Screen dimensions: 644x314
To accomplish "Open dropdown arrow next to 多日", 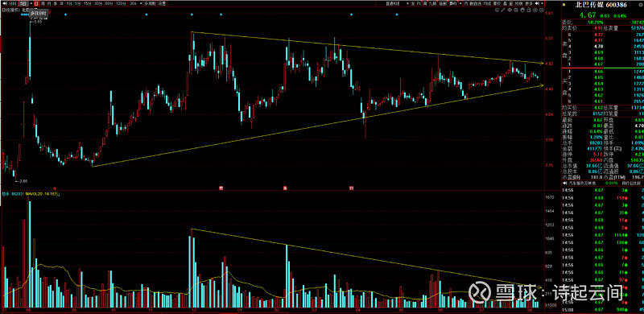I will tap(31, 4).
